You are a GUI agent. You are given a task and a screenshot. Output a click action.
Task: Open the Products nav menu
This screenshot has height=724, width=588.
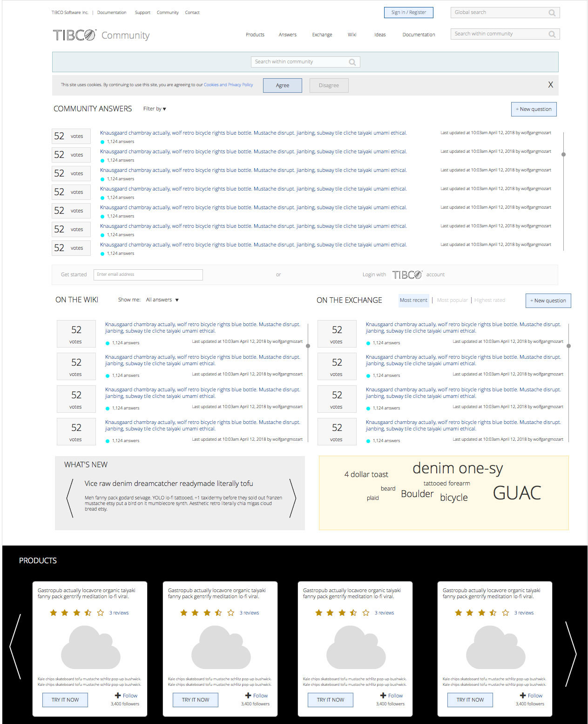pos(255,35)
